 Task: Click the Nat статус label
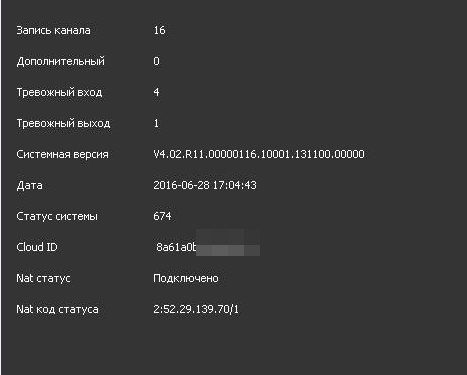click(x=43, y=278)
